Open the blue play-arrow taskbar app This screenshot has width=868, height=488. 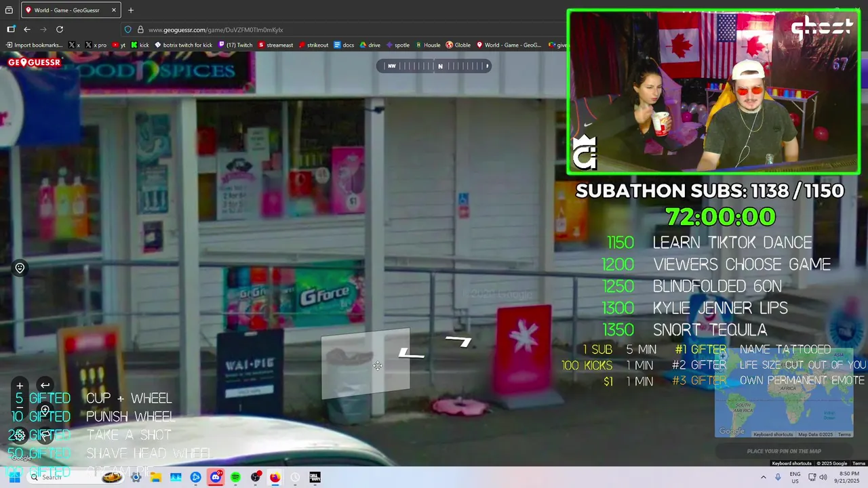tap(196, 477)
